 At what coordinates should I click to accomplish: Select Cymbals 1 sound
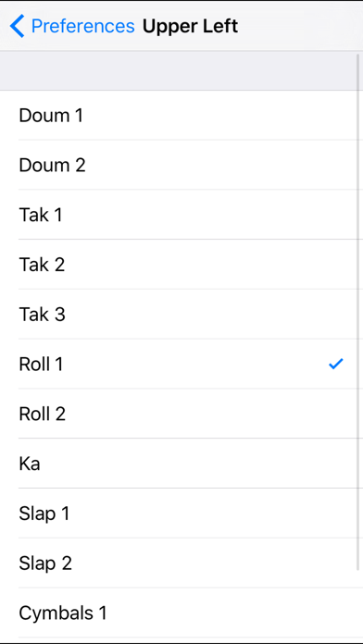(181, 613)
